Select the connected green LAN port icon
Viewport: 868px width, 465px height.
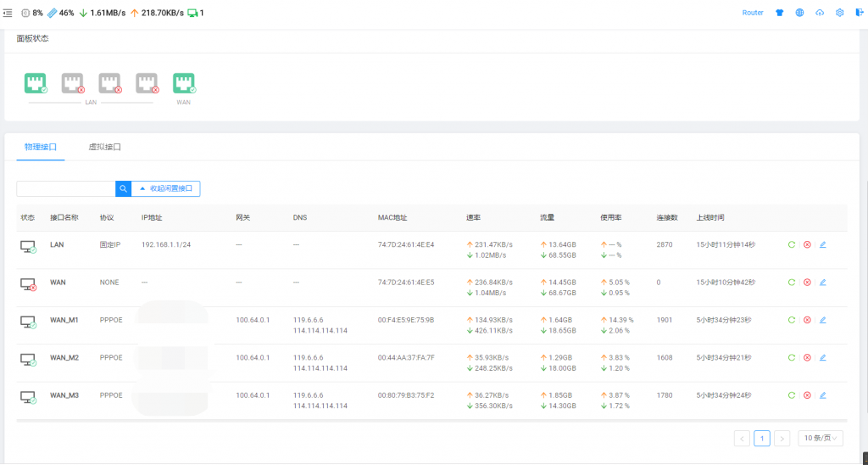tap(36, 83)
